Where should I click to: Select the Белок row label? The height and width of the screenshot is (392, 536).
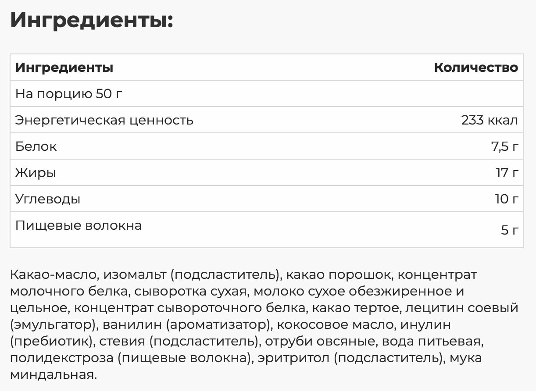click(36, 146)
